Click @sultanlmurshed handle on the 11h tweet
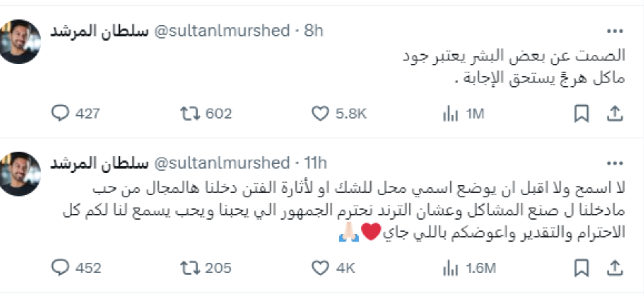The image size is (644, 296). pos(222,163)
